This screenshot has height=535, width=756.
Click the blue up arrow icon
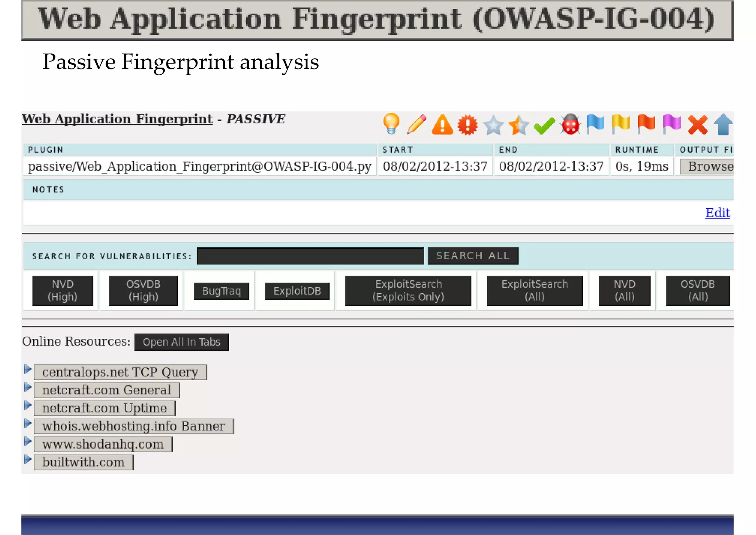click(723, 125)
